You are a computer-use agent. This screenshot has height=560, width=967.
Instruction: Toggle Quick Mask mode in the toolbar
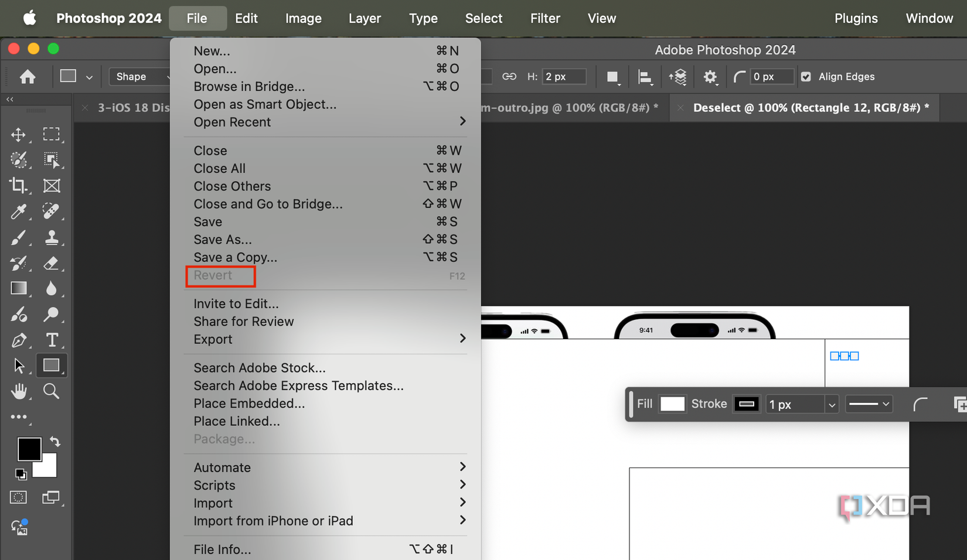pyautogui.click(x=18, y=496)
